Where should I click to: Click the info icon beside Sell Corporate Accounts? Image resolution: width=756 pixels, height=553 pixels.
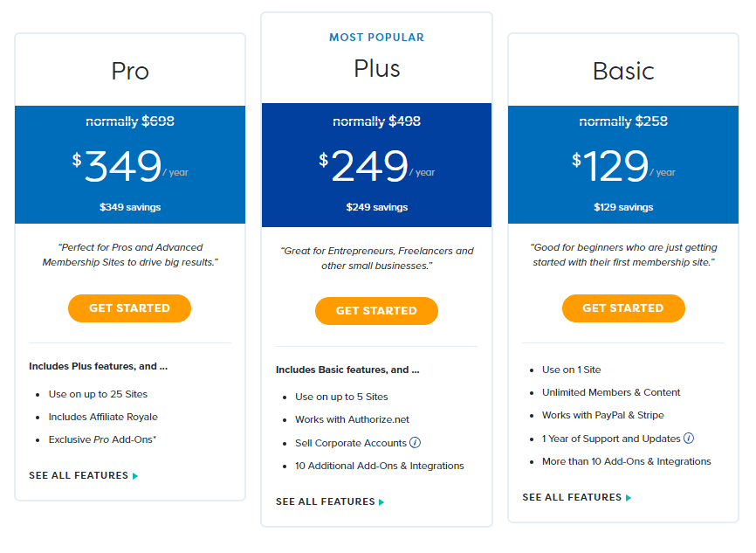(416, 443)
